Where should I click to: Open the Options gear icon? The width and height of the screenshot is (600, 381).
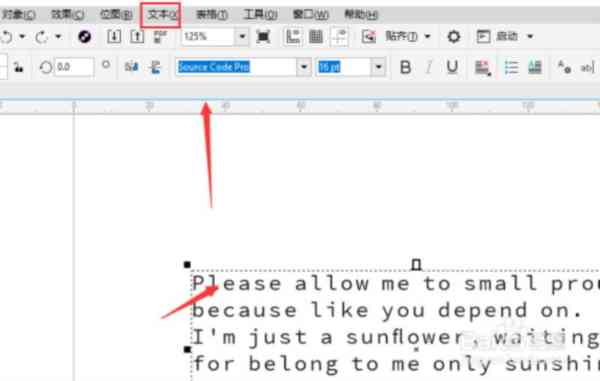(454, 37)
